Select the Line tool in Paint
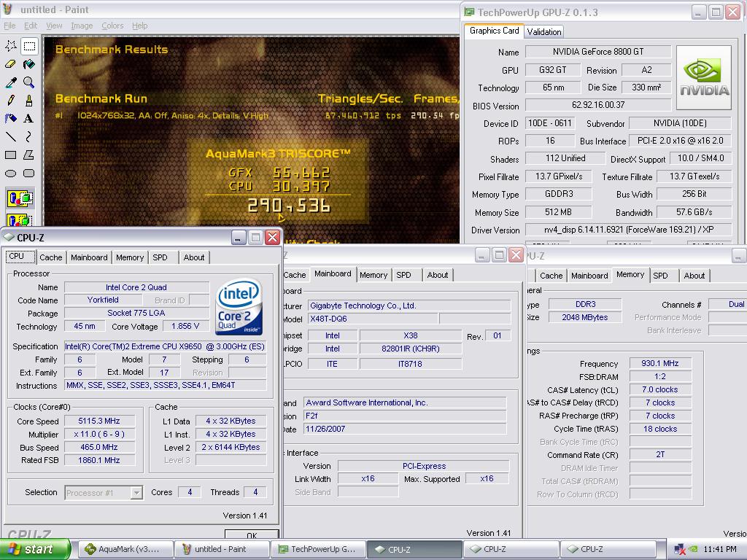Viewport: 747px width, 560px height. 11,136
